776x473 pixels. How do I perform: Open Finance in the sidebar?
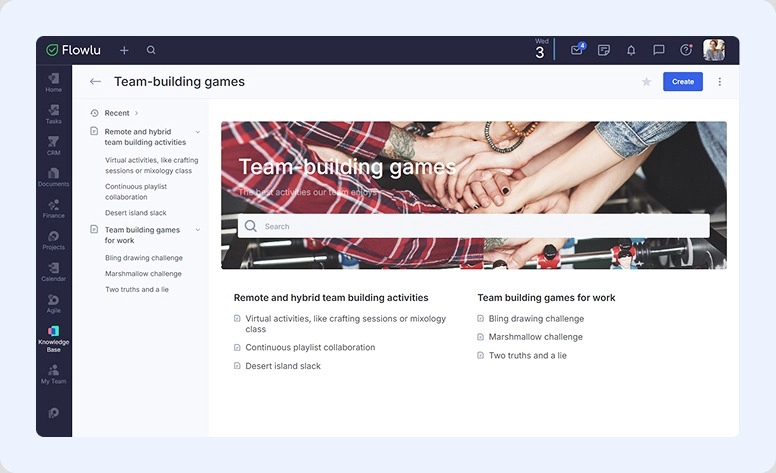(53, 209)
